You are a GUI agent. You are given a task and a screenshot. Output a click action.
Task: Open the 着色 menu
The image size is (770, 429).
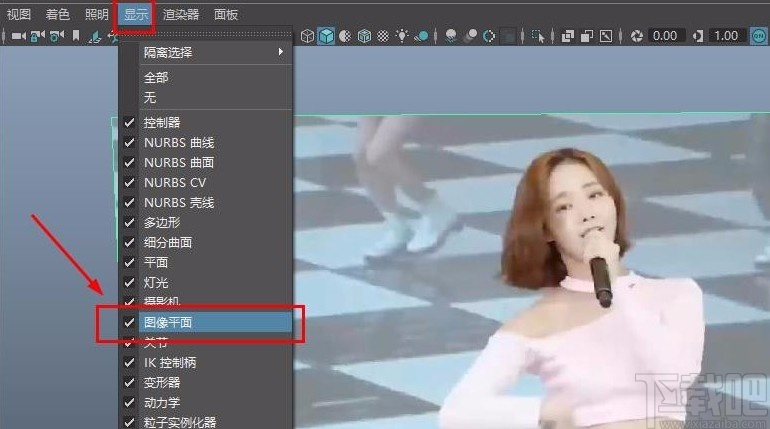(57, 14)
